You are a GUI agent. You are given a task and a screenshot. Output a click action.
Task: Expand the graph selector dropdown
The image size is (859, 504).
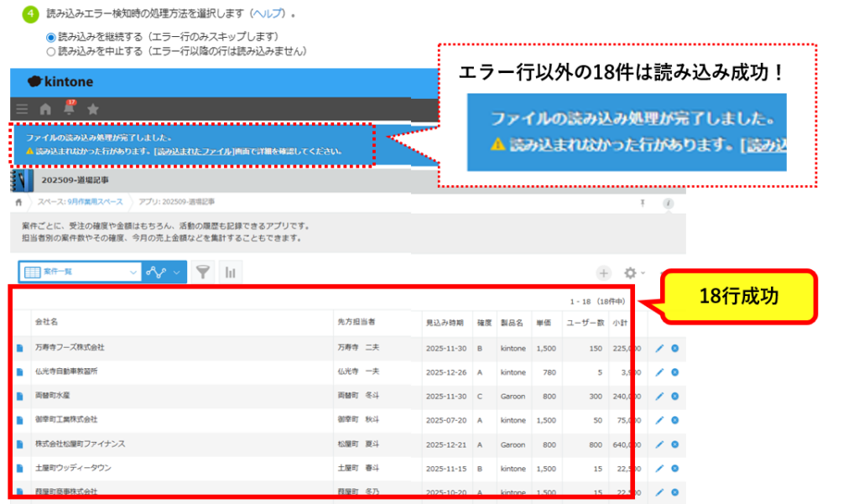click(176, 272)
